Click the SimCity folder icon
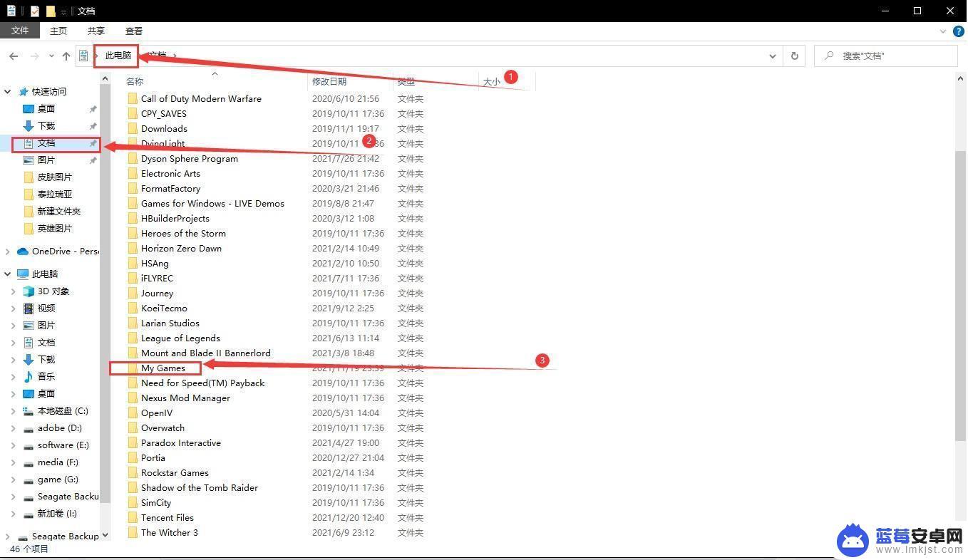 pyautogui.click(x=133, y=503)
